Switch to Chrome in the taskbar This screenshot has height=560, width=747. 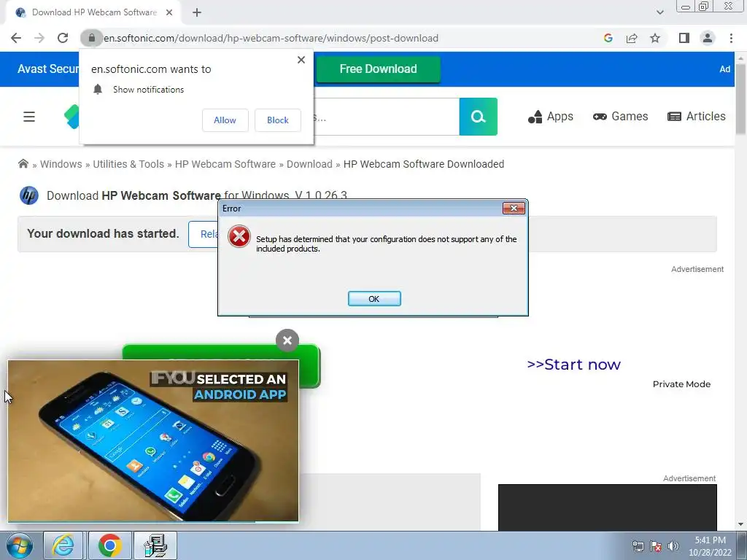(x=109, y=545)
